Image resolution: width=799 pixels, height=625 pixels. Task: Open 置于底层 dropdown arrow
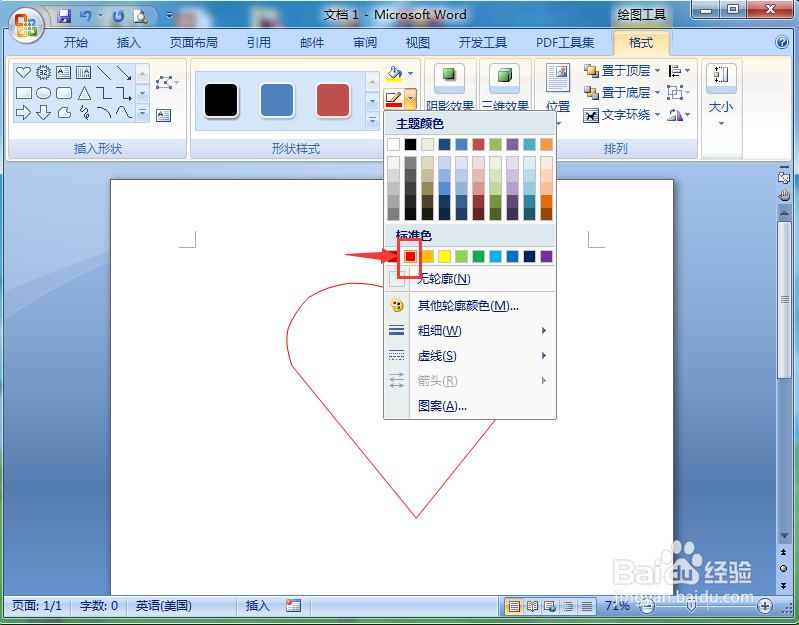pyautogui.click(x=657, y=92)
